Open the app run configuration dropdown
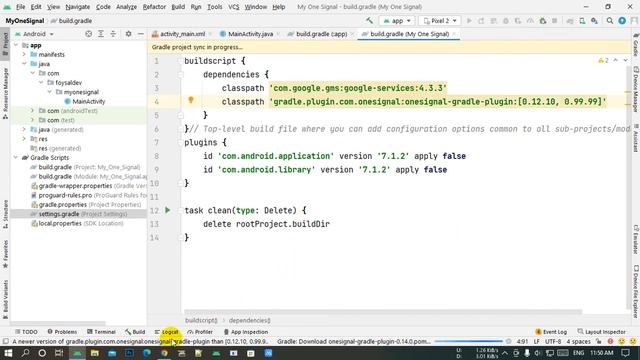 pyautogui.click(x=397, y=20)
